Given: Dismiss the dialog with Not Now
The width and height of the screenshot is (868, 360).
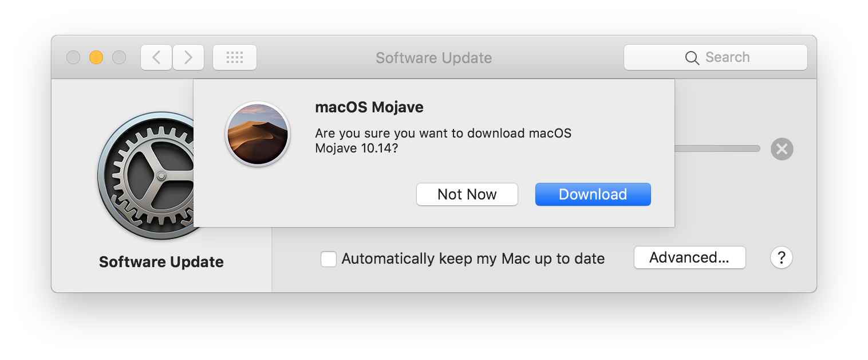Looking at the screenshot, I should pos(467,194).
